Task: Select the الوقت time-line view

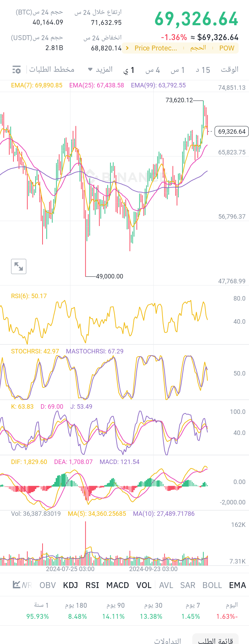Action: 230,69
